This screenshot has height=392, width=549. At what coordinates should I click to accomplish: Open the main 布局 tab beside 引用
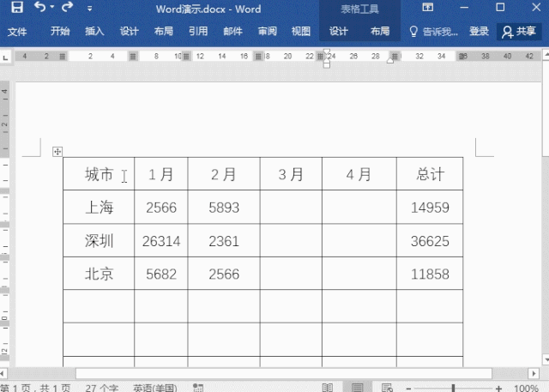point(164,32)
